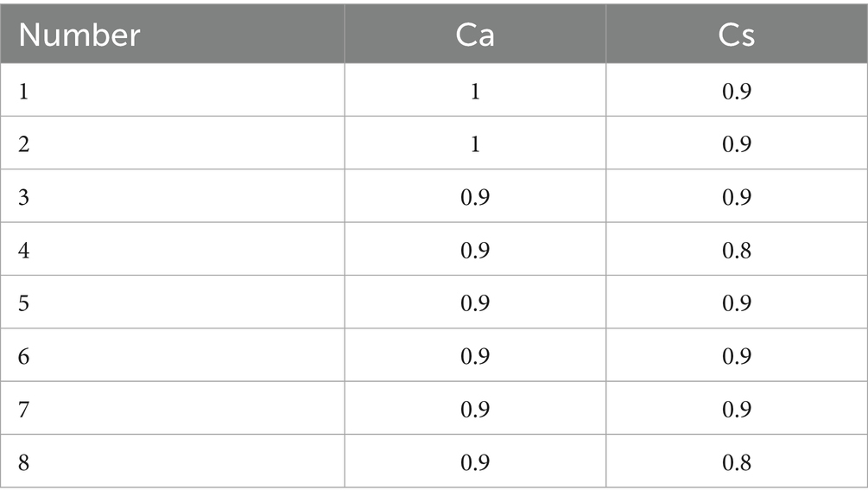Click row number 1 cell
868x503 pixels.
[23, 91]
